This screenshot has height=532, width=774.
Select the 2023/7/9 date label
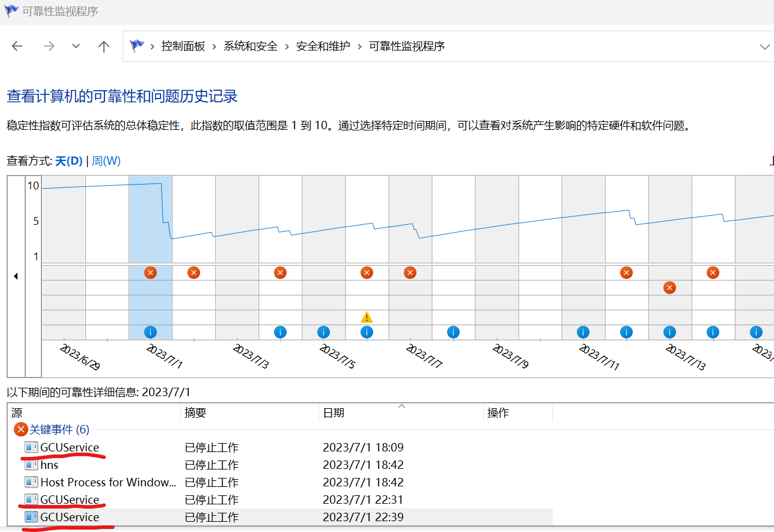point(510,356)
